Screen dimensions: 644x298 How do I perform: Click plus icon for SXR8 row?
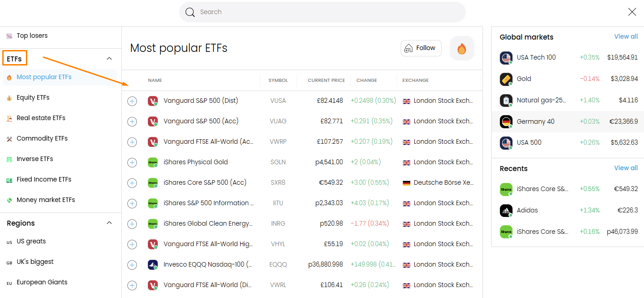point(132,183)
